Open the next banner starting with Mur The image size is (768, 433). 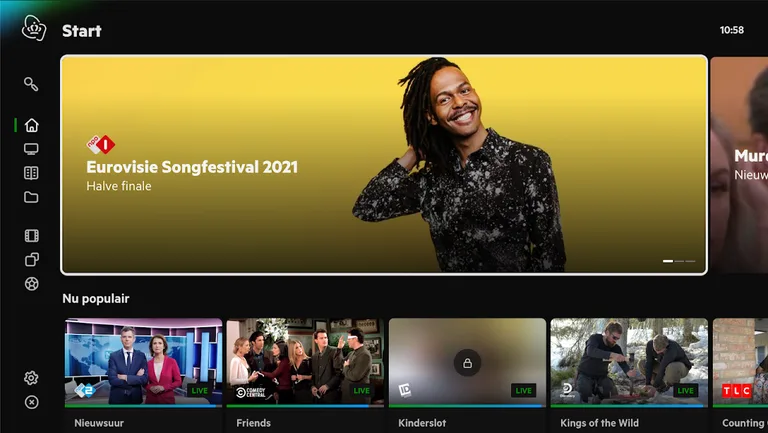tap(740, 165)
